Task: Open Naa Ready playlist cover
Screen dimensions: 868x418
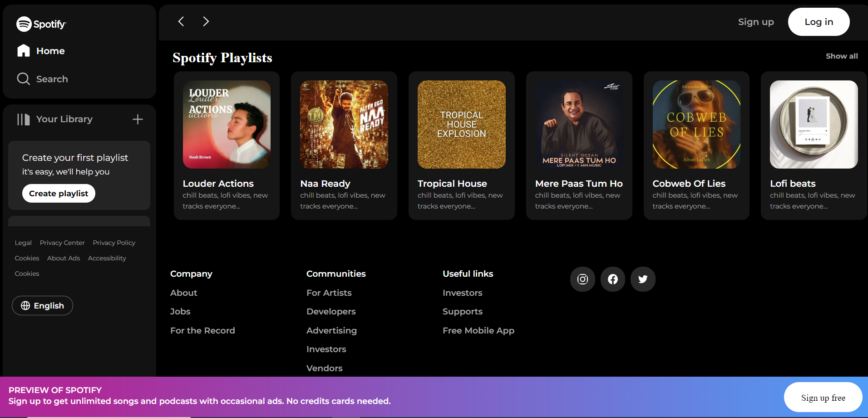Action: (344, 124)
